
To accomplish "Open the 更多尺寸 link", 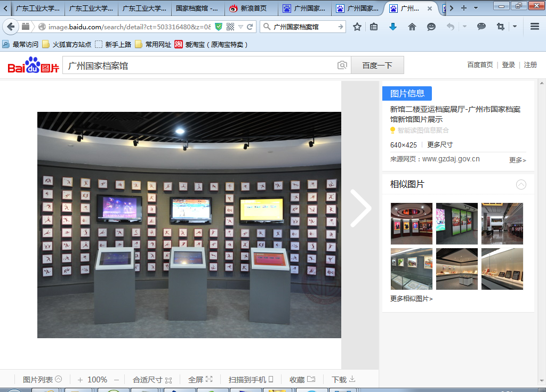I will coord(440,145).
